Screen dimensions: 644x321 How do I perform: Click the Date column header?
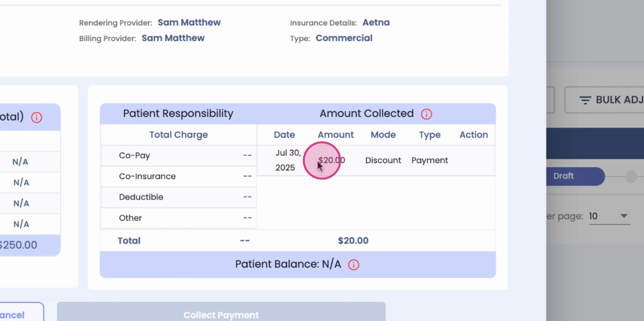tap(284, 135)
